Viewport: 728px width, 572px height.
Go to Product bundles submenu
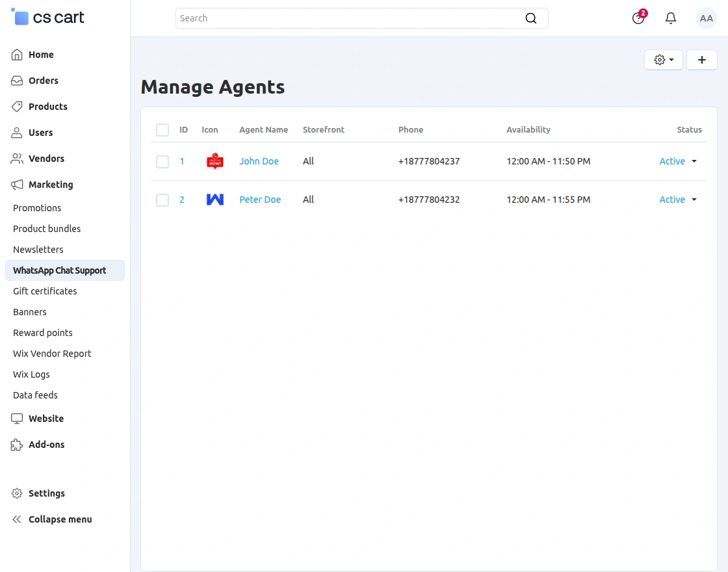(47, 229)
